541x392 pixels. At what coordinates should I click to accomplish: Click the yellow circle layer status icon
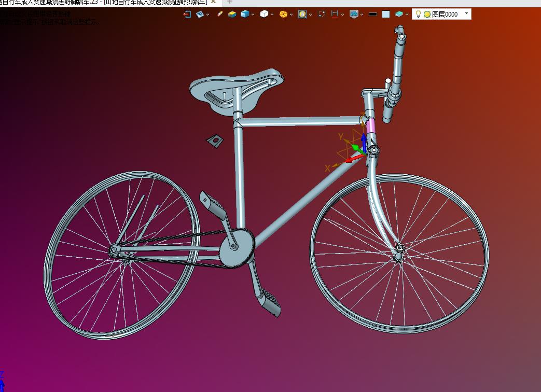[427, 14]
